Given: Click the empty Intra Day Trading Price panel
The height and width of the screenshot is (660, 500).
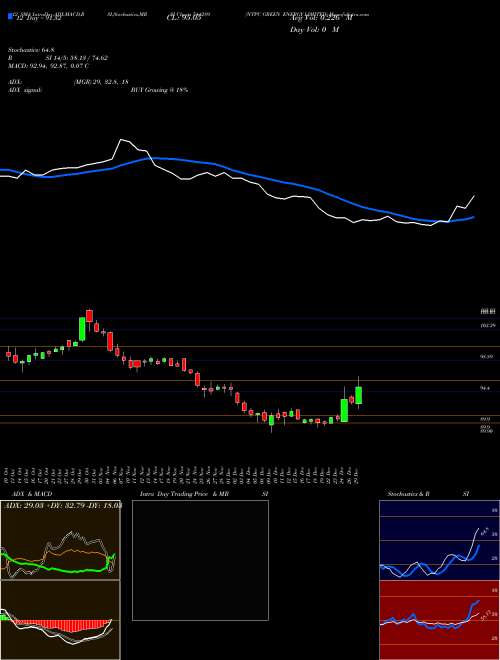Looking at the screenshot, I should (200, 560).
